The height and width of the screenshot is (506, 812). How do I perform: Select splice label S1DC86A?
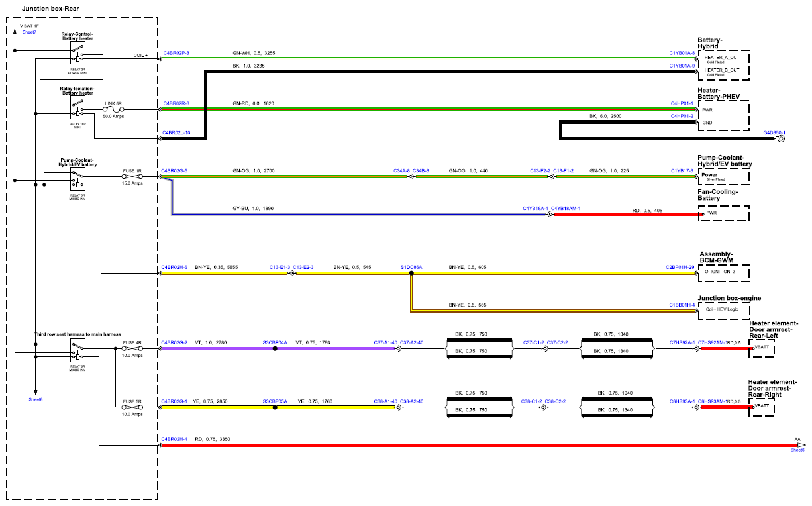tap(411, 267)
